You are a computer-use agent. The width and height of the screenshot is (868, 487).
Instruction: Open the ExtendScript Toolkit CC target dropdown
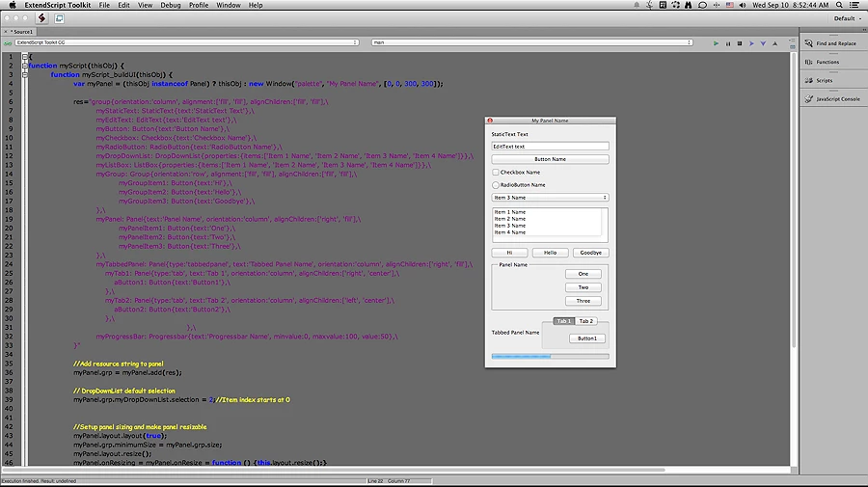(x=186, y=42)
